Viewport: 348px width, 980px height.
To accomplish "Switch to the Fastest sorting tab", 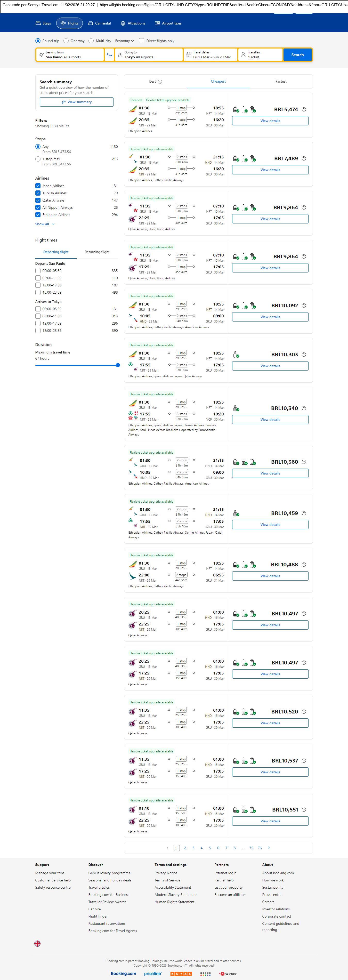I will 281,82.
